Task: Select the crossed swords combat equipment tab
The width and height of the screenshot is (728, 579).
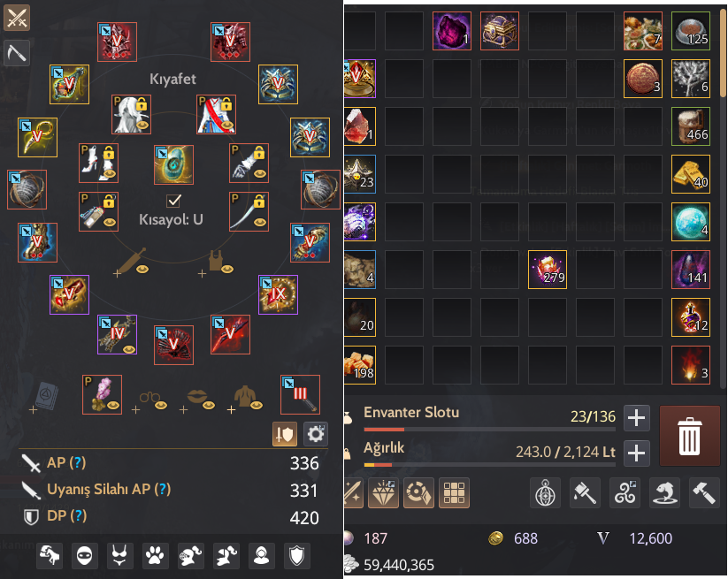Action: tap(17, 18)
